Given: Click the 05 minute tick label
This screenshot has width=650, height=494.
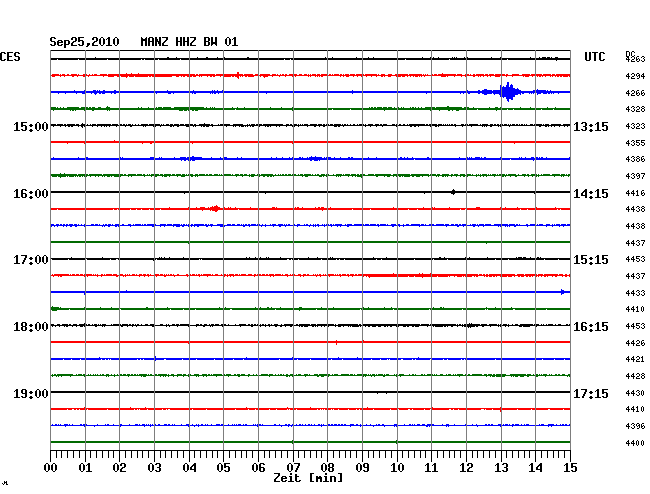Looking at the screenshot, I should pos(224,467).
